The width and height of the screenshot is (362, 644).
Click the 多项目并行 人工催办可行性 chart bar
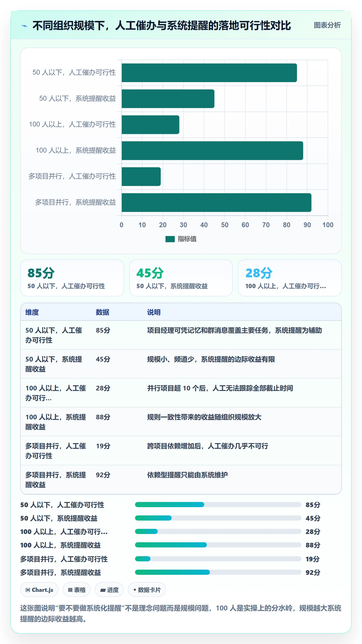141,177
